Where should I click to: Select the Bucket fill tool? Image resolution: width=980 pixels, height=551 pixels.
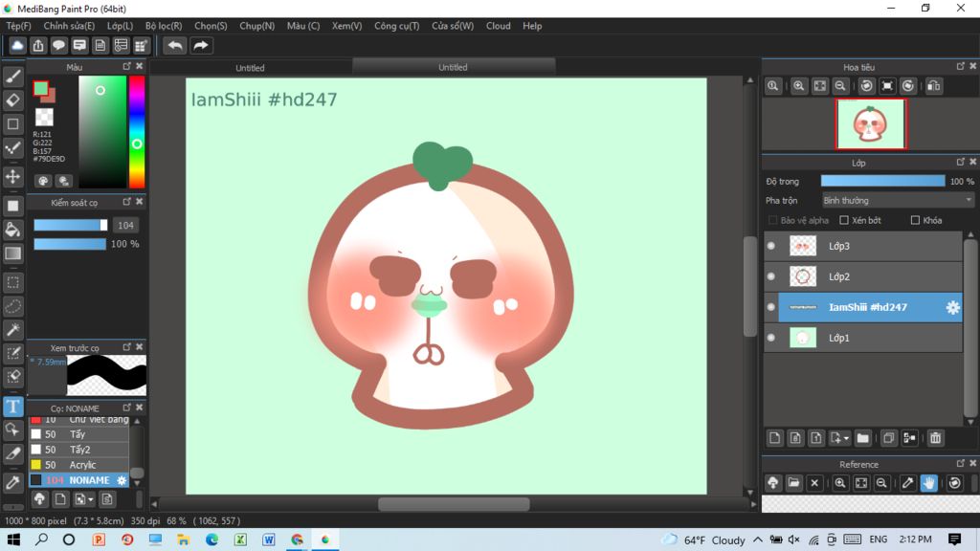12,230
